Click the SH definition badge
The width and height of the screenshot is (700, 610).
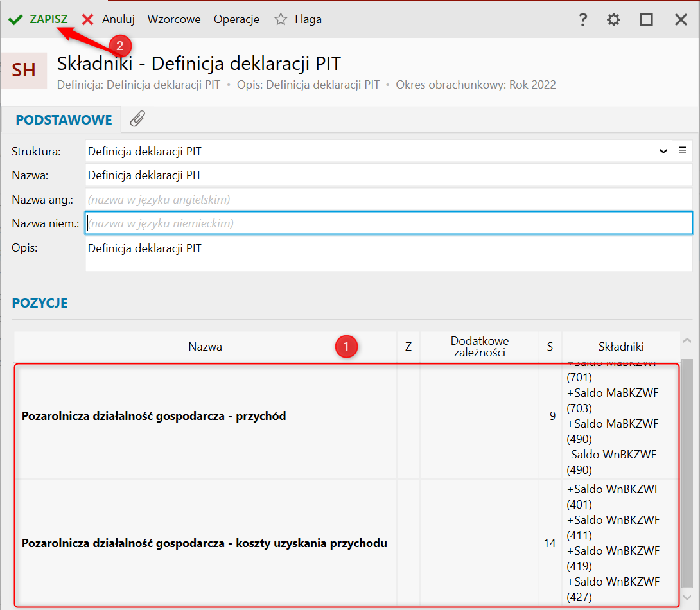24,71
